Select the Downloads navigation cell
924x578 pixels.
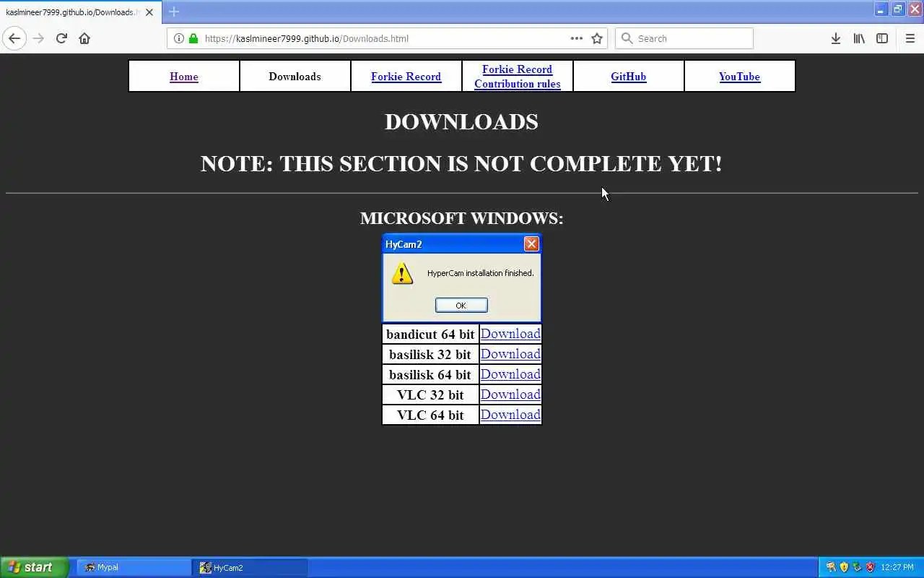tap(295, 76)
